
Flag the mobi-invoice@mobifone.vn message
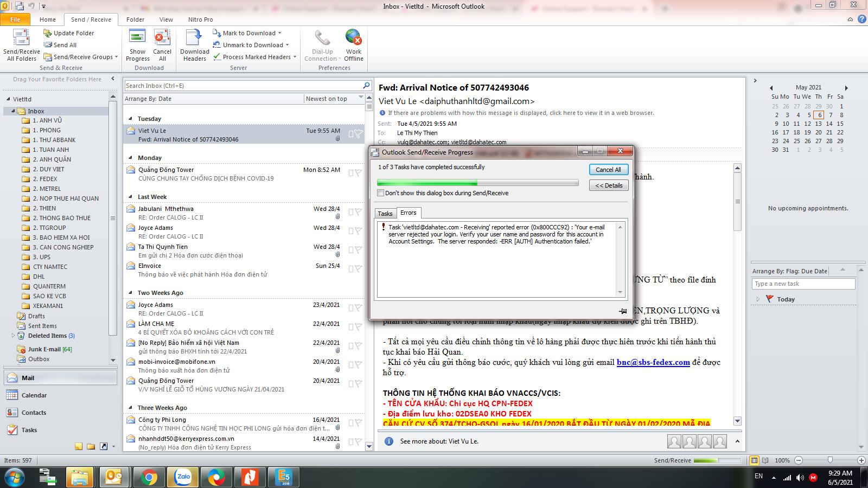(x=358, y=364)
